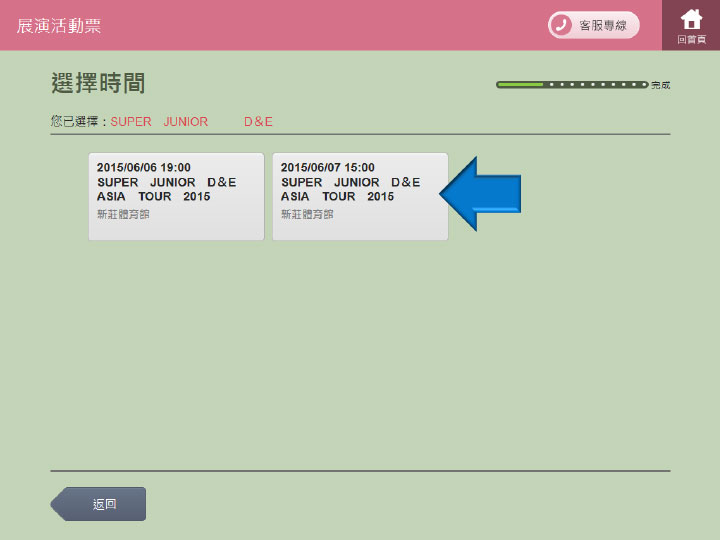Image resolution: width=720 pixels, height=540 pixels.
Task: Click the red SUPER JUNIOR D&E selection text
Action: [x=191, y=122]
